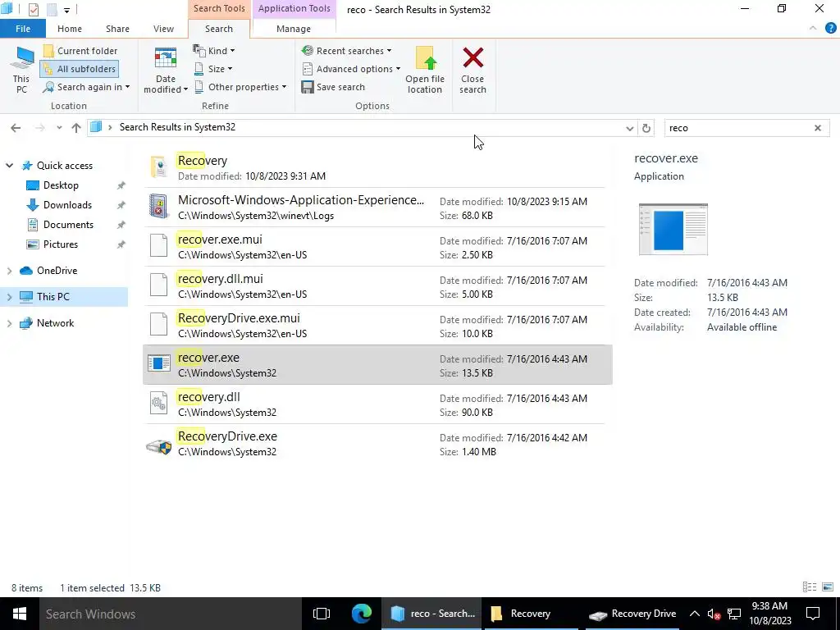840x630 pixels.
Task: Open Quick Access Toolbar customize dropdown
Action: [66, 10]
